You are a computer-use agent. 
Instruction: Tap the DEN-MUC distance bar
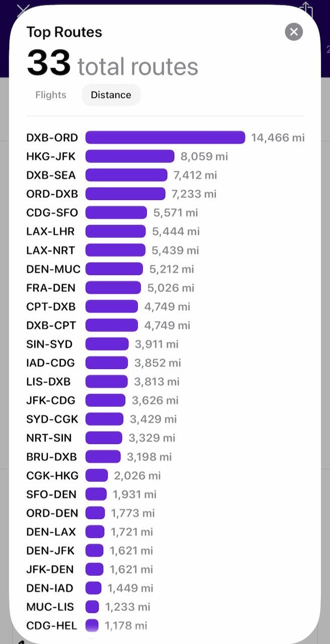114,269
